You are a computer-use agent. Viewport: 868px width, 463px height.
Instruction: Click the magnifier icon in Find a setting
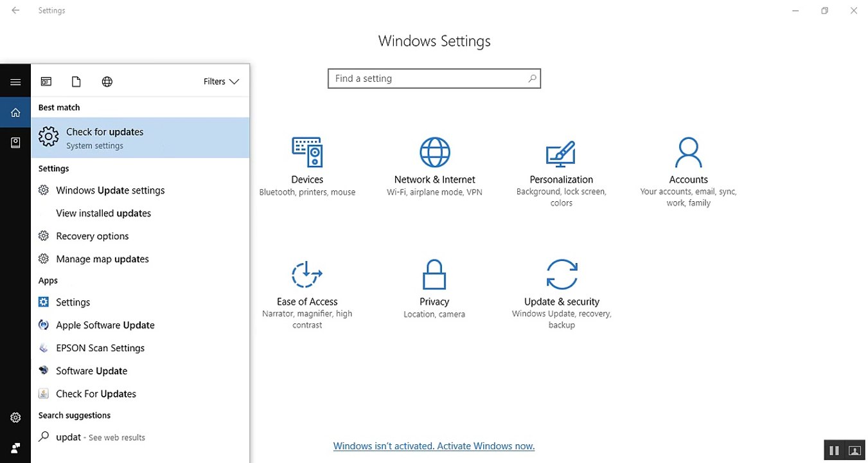(x=532, y=78)
